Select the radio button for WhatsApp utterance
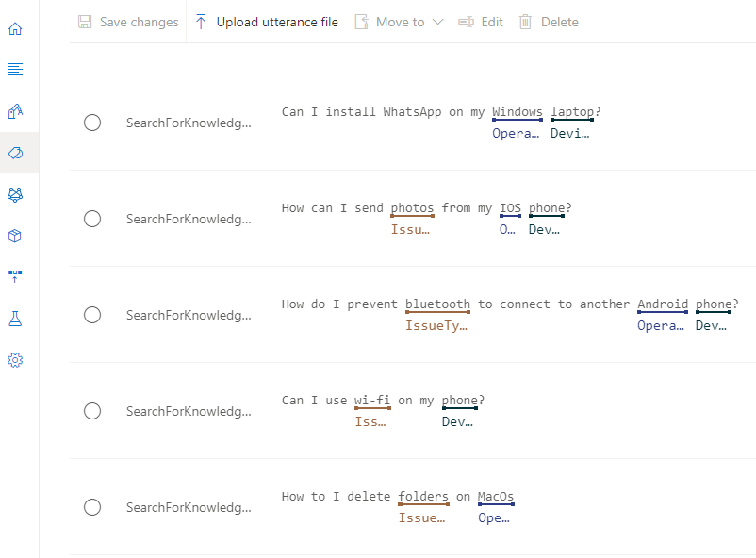 point(92,123)
